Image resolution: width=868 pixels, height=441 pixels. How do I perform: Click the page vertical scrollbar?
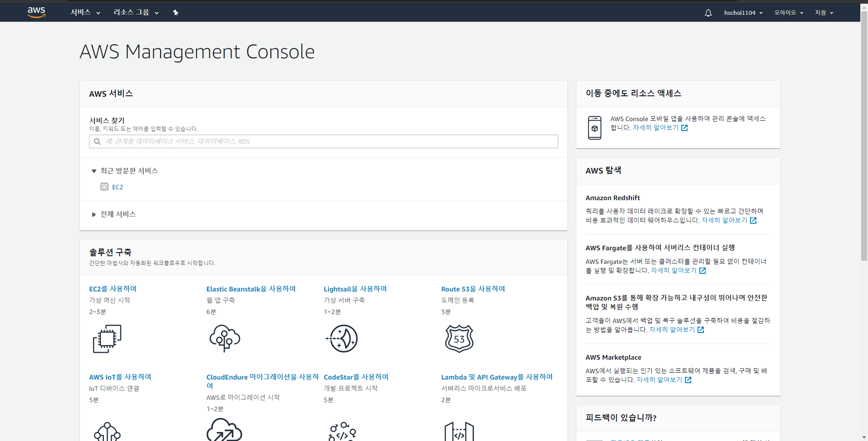click(x=864, y=136)
